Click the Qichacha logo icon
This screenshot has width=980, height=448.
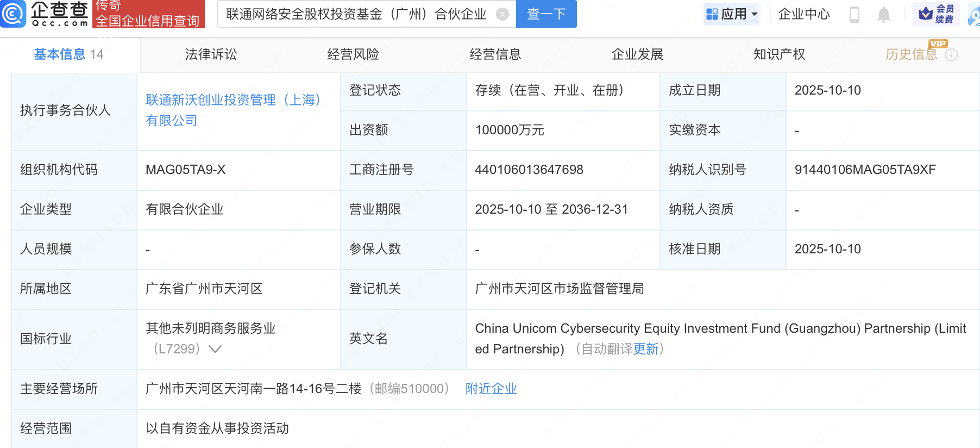[13, 13]
